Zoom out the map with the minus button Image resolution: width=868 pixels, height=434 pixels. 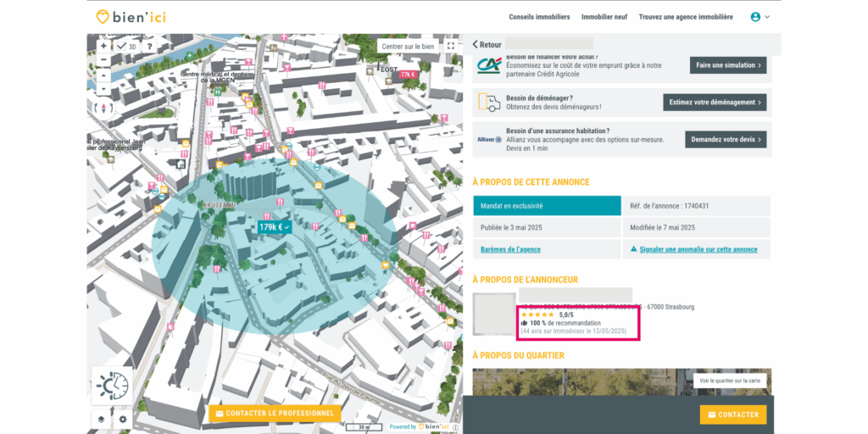[103, 58]
